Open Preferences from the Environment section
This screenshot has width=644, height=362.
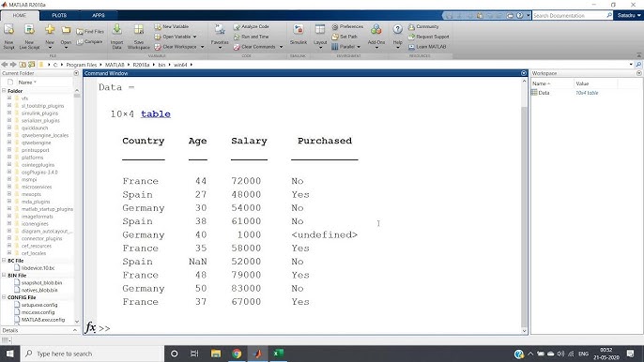tap(347, 26)
